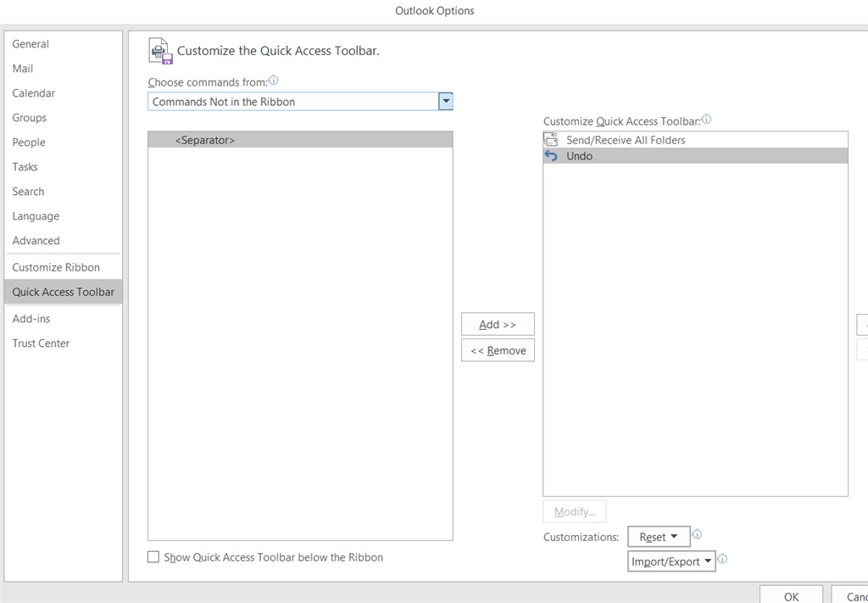This screenshot has height=603, width=868.
Task: Click the blue Undo arrow icon
Action: 551,156
